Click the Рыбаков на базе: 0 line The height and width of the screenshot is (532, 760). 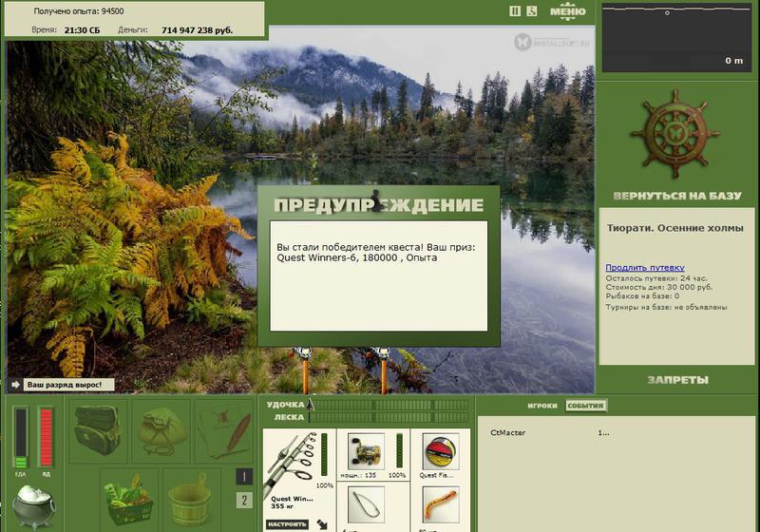point(642,295)
